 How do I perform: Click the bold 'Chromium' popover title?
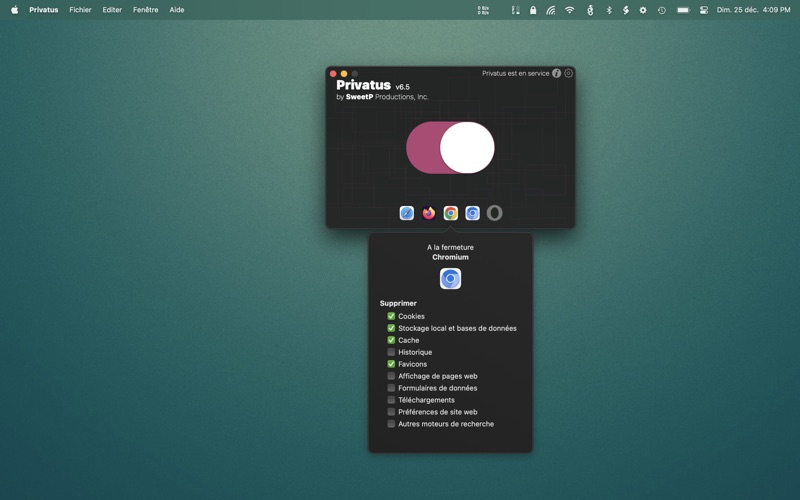tap(451, 257)
